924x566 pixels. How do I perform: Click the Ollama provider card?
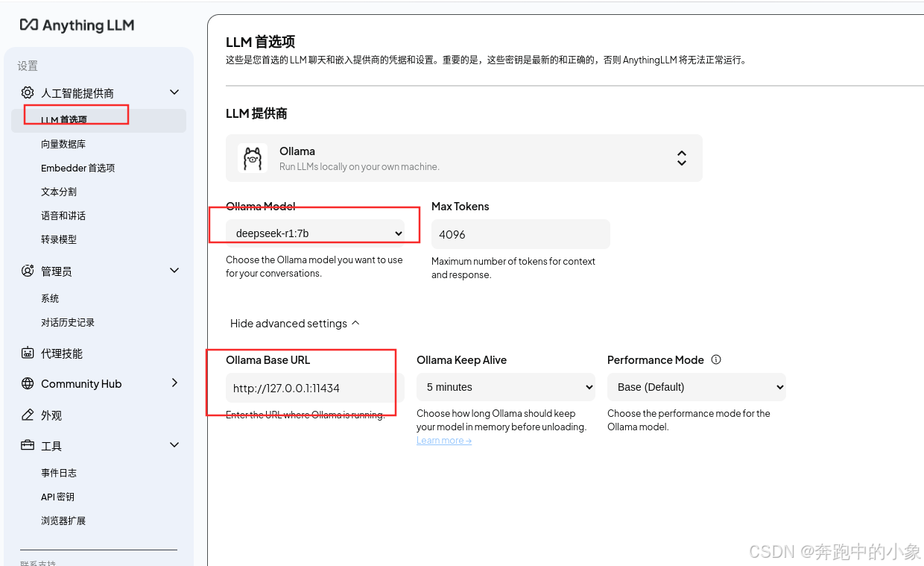[x=464, y=158]
